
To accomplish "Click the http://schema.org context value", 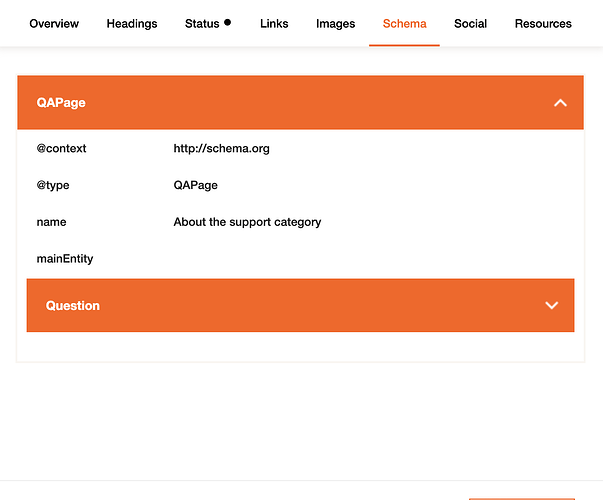I will pos(222,148).
